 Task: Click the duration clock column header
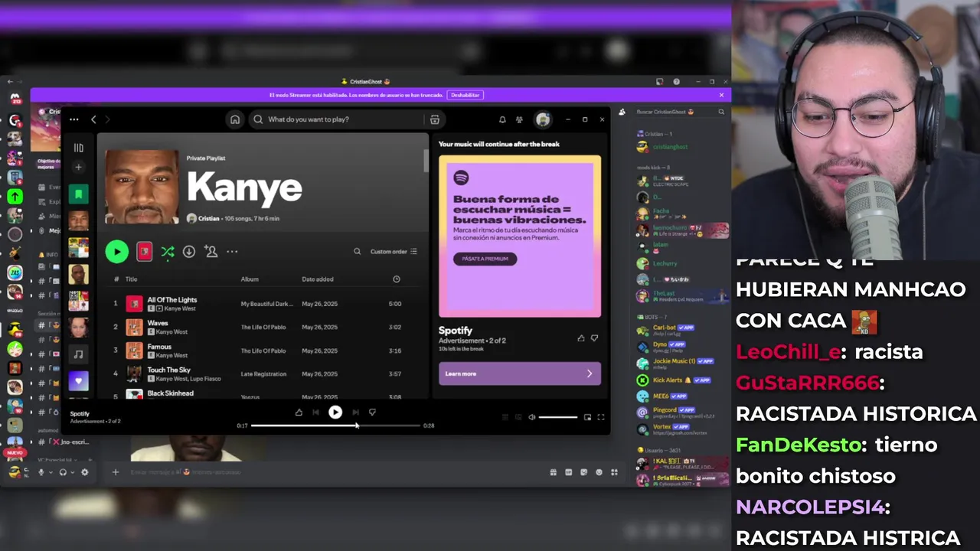click(397, 279)
